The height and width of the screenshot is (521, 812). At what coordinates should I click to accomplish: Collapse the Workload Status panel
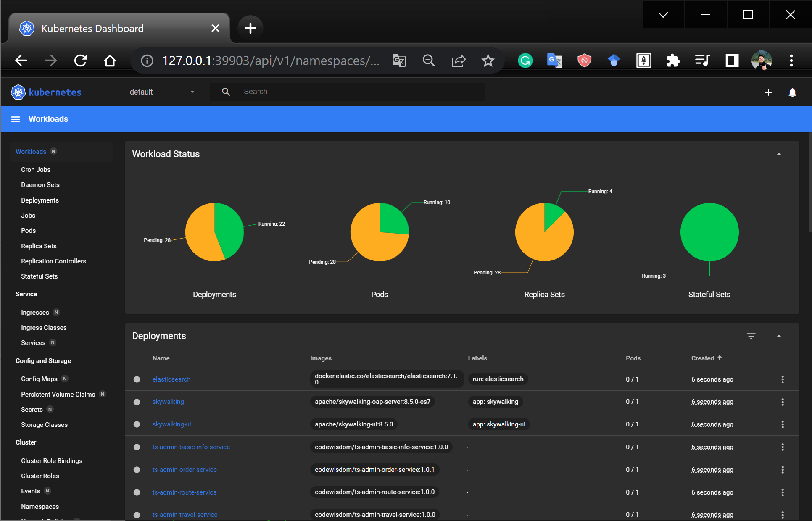coord(779,154)
